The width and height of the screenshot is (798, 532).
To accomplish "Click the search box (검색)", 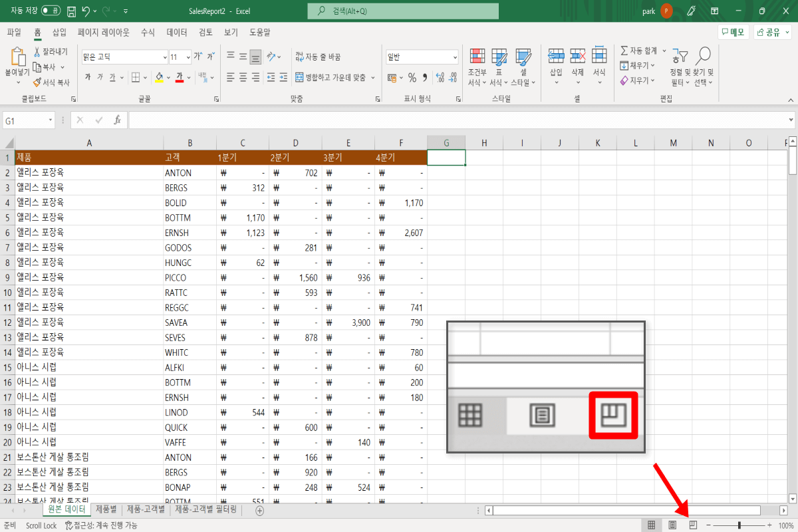I will [403, 11].
